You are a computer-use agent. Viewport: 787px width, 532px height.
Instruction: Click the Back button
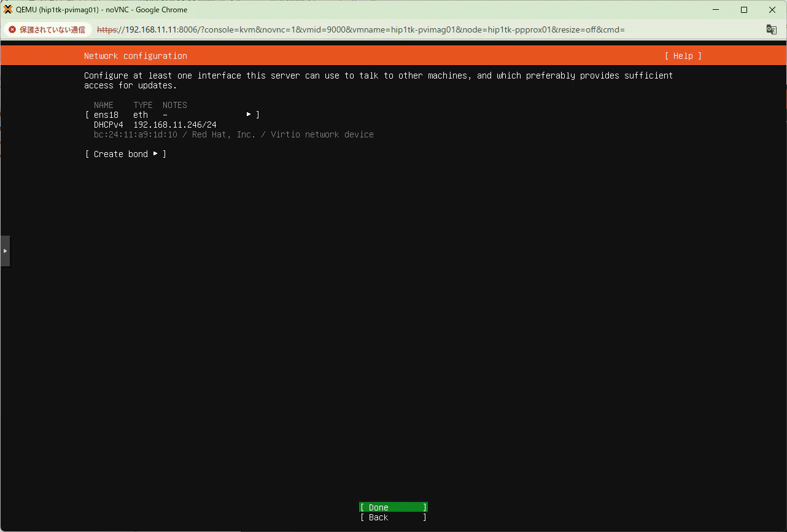point(393,517)
